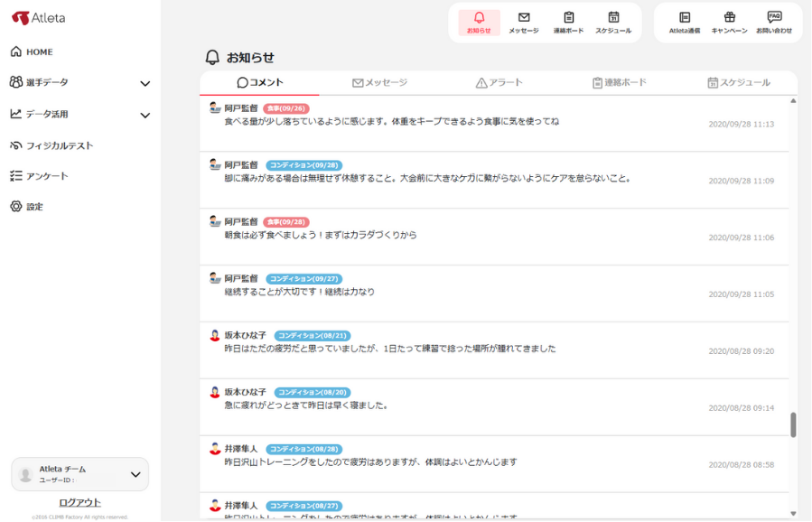The height and width of the screenshot is (522, 812).
Task: Go to HOME in the sidebar
Action: 32,51
